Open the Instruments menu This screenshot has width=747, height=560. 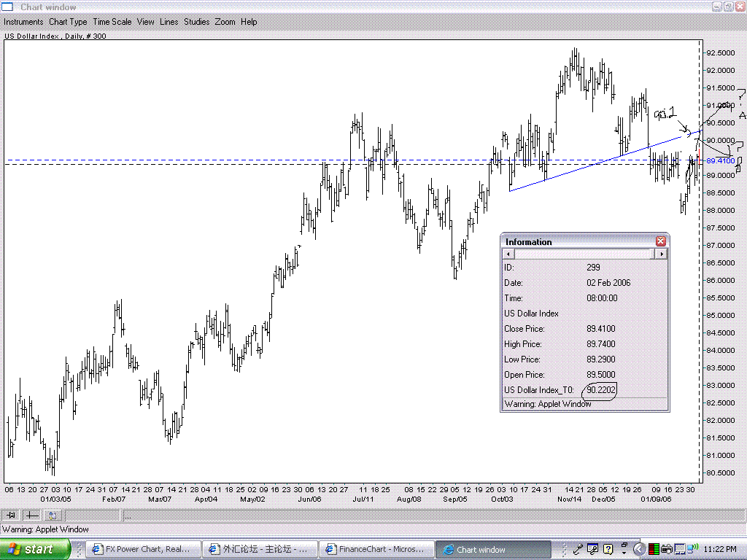[x=23, y=22]
